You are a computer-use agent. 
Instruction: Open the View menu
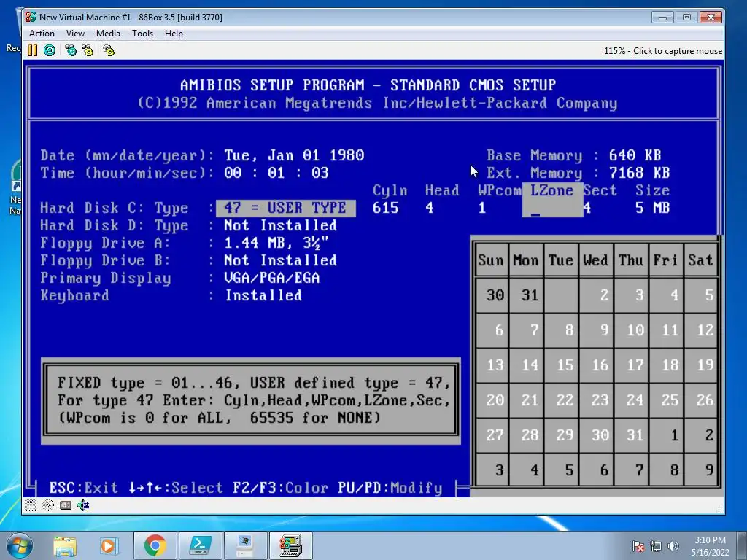click(x=75, y=34)
